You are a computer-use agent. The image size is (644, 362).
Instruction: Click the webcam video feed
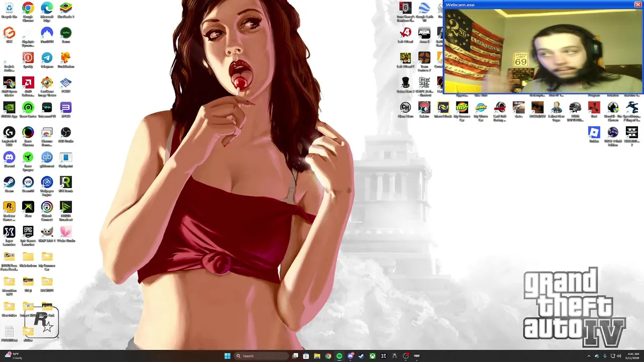point(543,51)
